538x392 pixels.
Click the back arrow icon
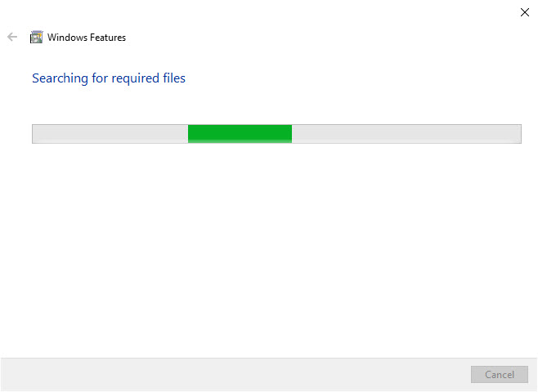click(x=12, y=37)
